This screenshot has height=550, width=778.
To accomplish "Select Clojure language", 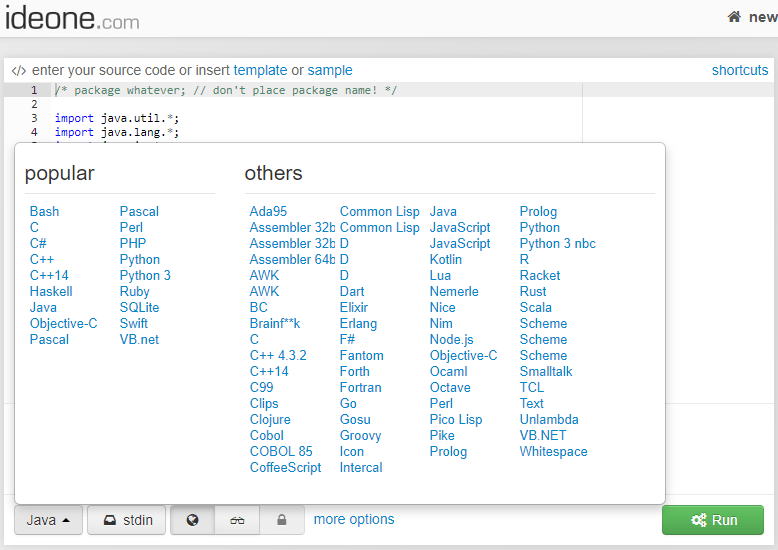I will click(270, 419).
